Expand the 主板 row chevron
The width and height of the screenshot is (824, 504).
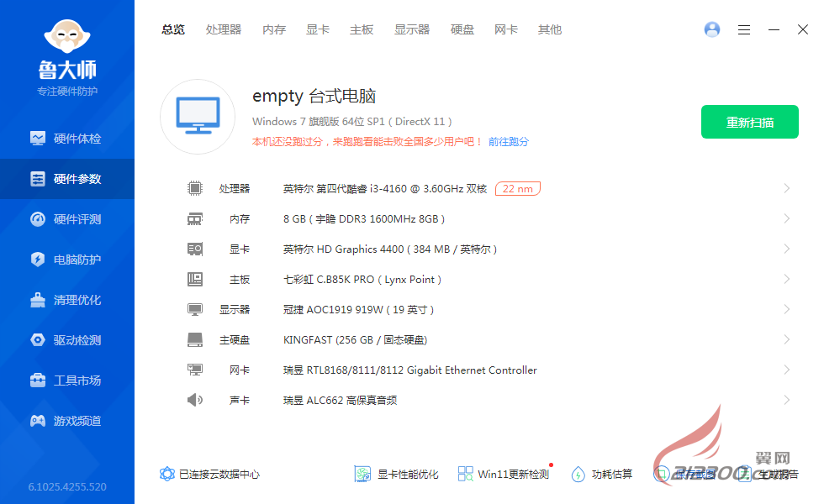[x=787, y=279]
